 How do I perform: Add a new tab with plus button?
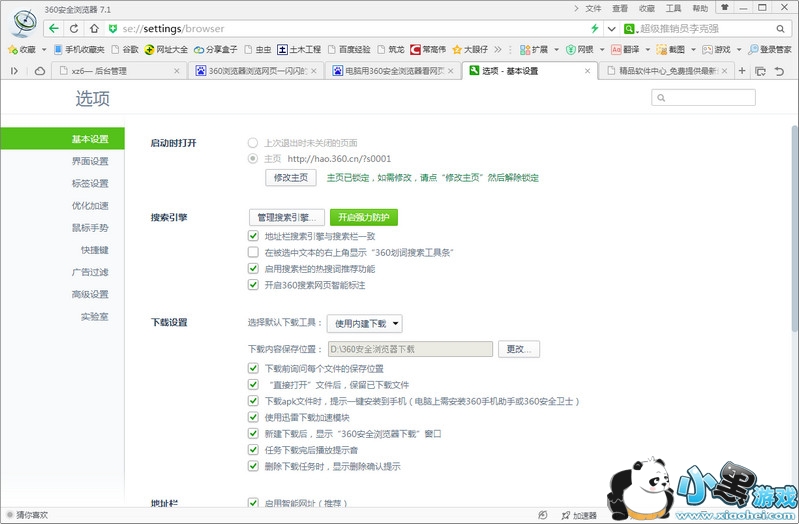tap(742, 71)
